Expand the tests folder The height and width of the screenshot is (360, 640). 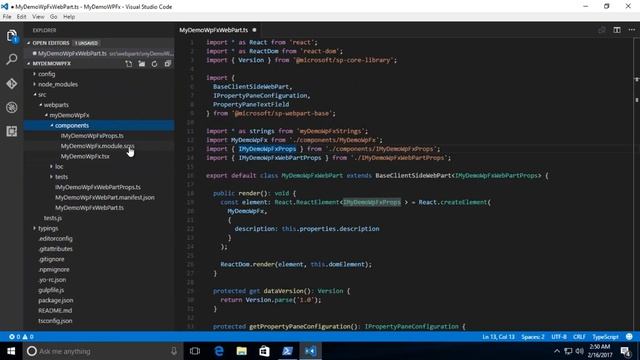pos(51,177)
